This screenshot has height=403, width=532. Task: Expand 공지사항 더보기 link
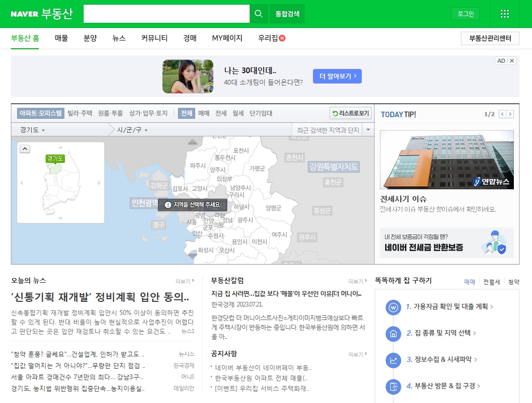358,355
